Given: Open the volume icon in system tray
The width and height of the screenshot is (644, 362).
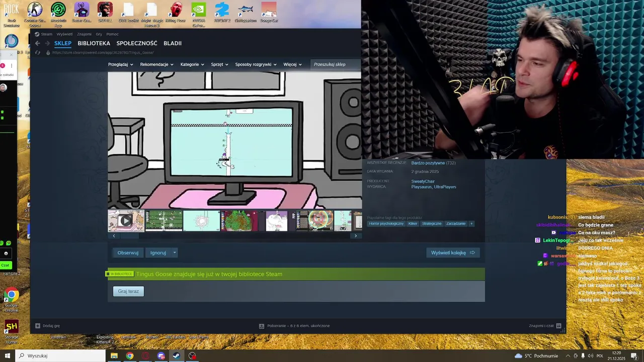Looking at the screenshot, I should click(x=590, y=356).
